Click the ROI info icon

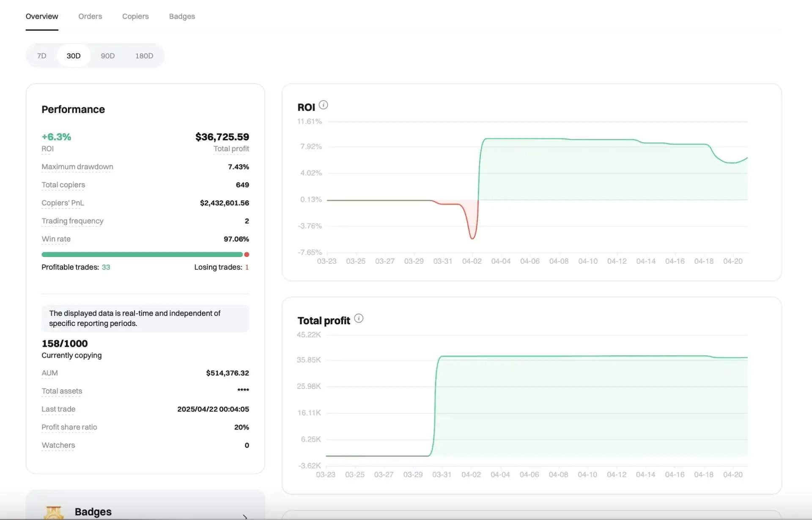323,105
